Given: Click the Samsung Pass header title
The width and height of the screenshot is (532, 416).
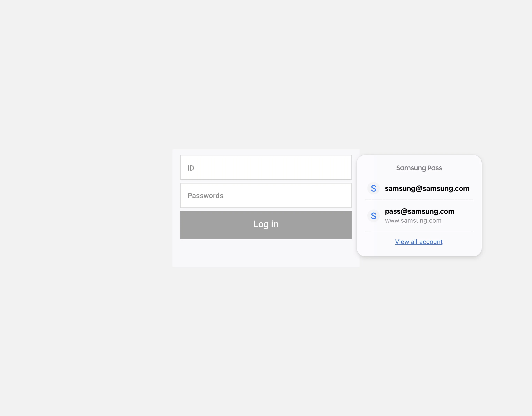Looking at the screenshot, I should [x=419, y=168].
